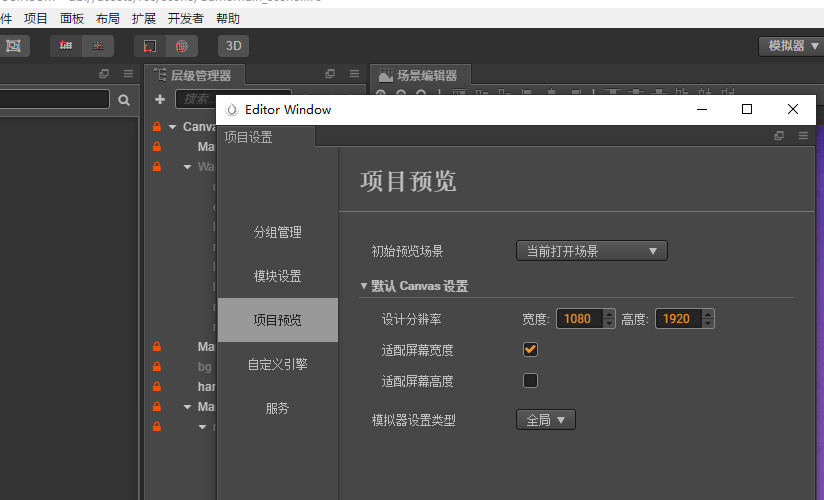Viewport: 824px width, 500px height.
Task: Increase 宽度 using its up arrow
Action: [x=609, y=314]
